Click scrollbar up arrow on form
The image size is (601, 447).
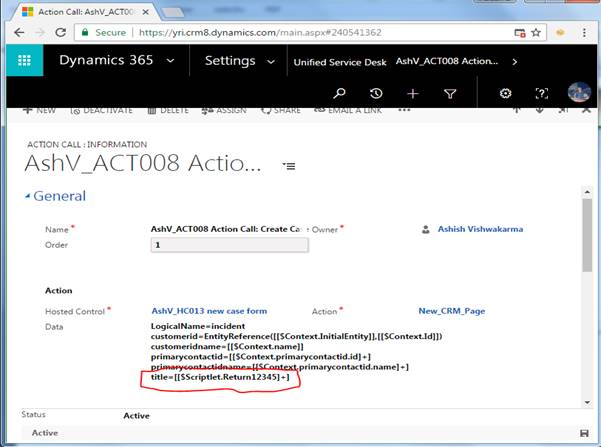click(x=587, y=191)
